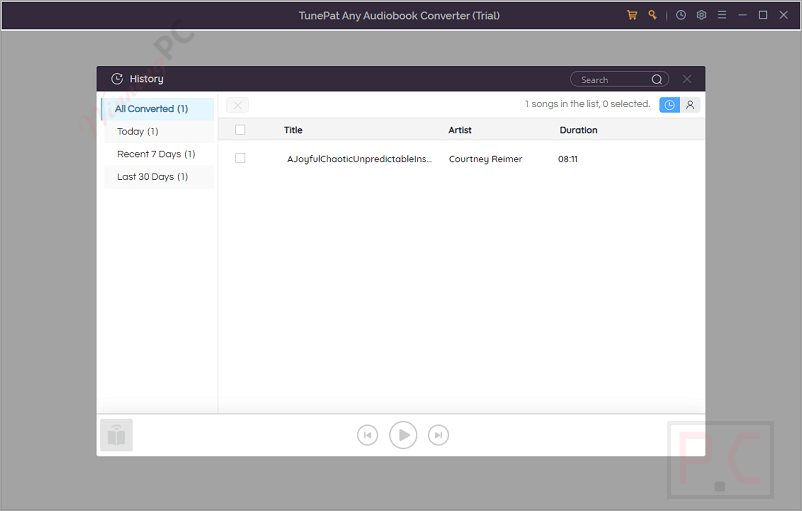Open the history clock icon in title bar
The width and height of the screenshot is (802, 511).
click(681, 15)
